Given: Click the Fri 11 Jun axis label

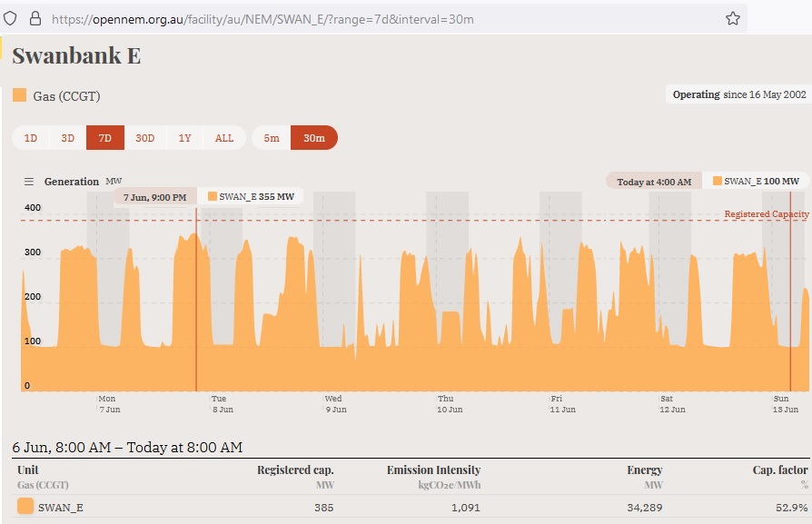Looking at the screenshot, I should coord(562,404).
